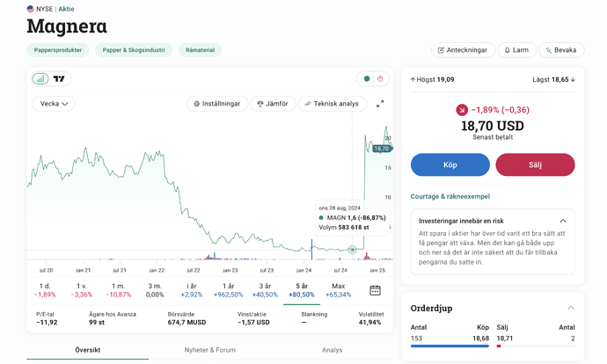Collapse the Orderdjup panel
This screenshot has height=364, width=607.
pos(570,308)
